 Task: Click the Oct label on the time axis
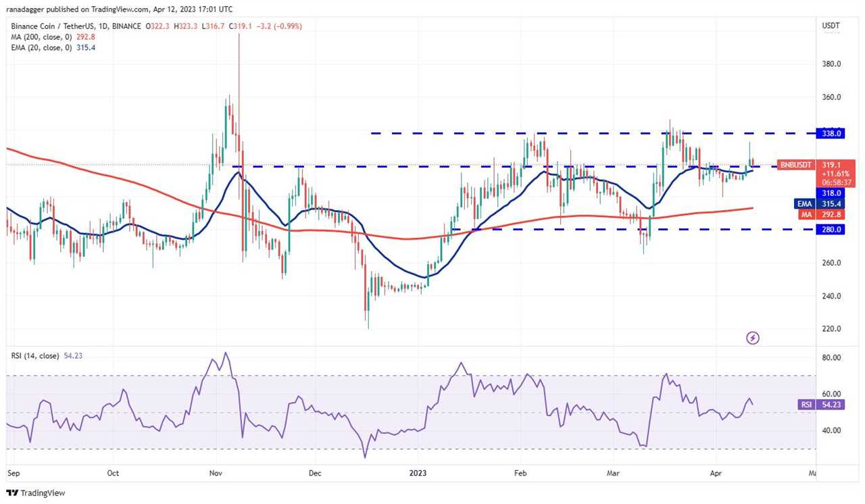113,474
